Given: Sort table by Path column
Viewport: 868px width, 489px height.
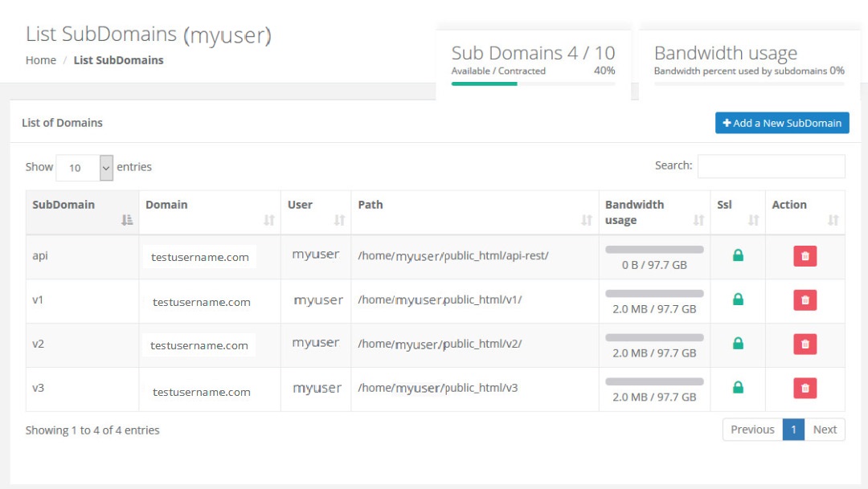Looking at the screenshot, I should coord(475,213).
